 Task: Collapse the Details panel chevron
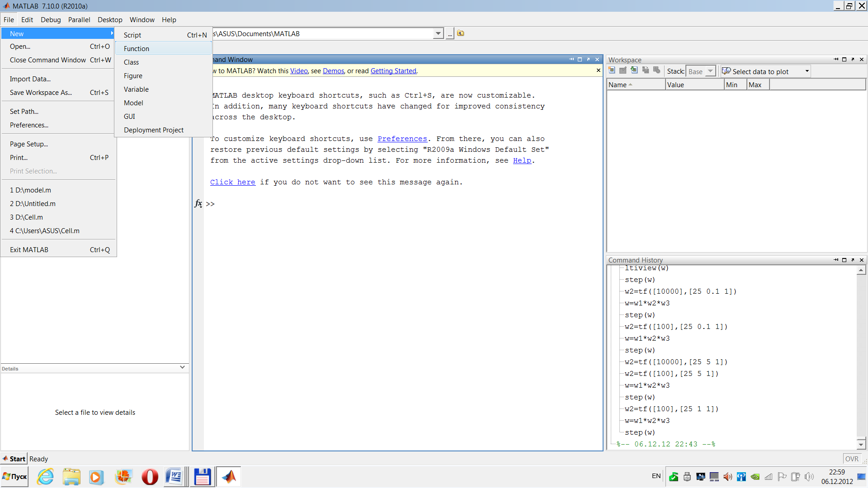click(x=182, y=367)
